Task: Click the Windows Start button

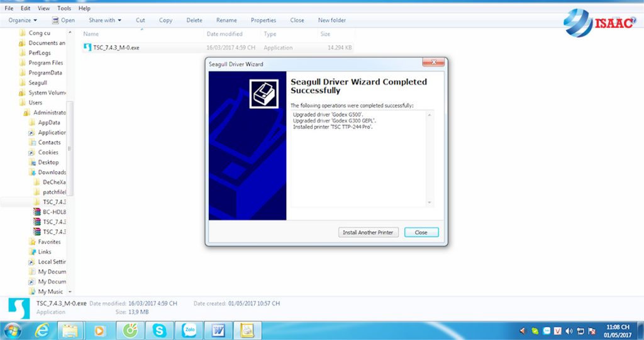Action: 11,331
